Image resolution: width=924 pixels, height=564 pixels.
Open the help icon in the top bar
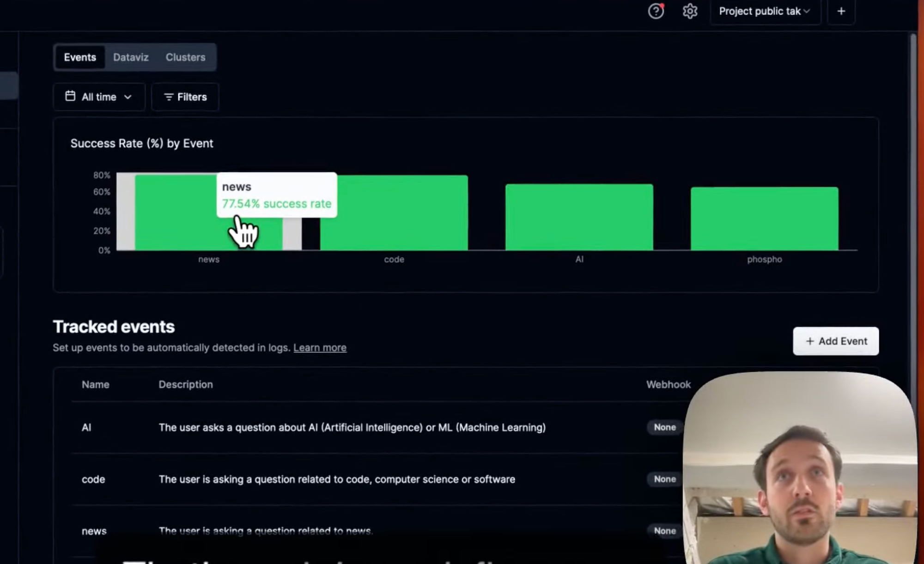pyautogui.click(x=656, y=11)
